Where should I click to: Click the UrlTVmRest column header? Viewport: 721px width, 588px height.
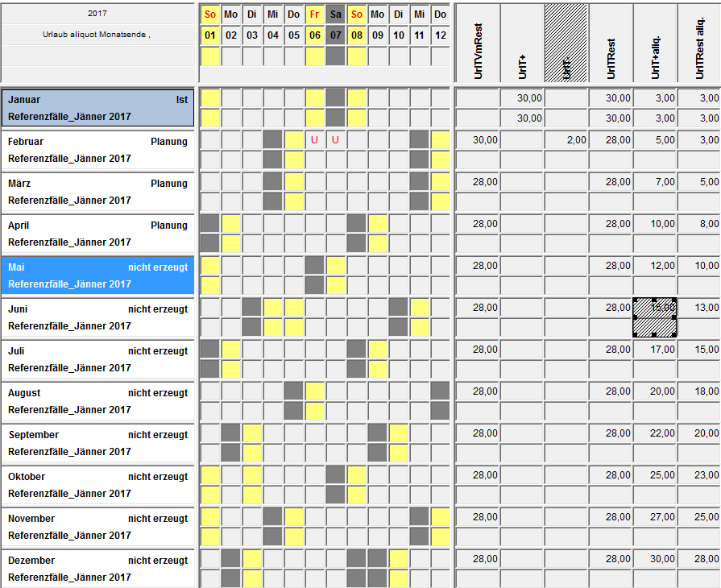478,43
